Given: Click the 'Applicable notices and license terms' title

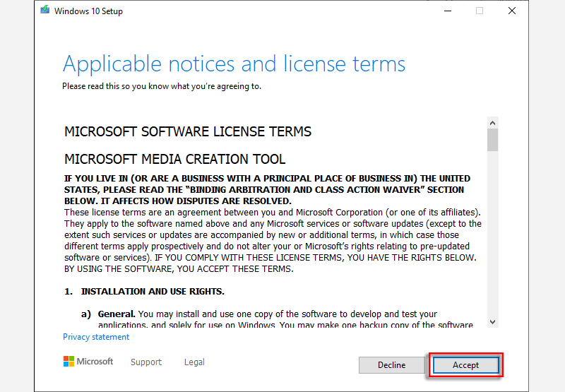Looking at the screenshot, I should pos(234,64).
